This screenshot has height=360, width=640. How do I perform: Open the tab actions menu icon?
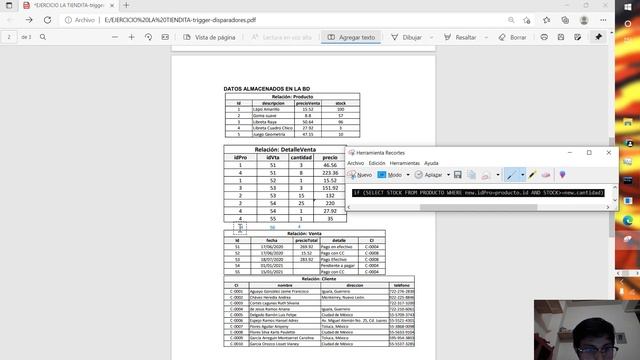pyautogui.click(x=9, y=5)
